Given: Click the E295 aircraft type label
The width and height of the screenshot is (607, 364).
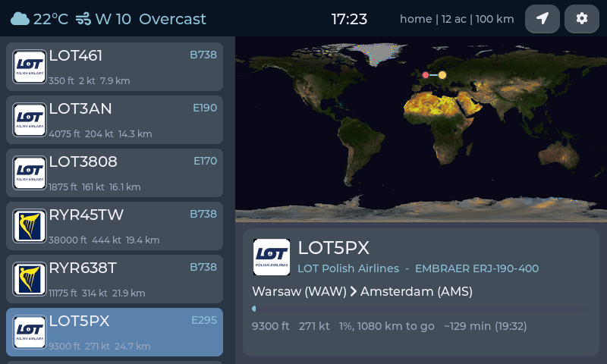Looking at the screenshot, I should click(x=204, y=320).
